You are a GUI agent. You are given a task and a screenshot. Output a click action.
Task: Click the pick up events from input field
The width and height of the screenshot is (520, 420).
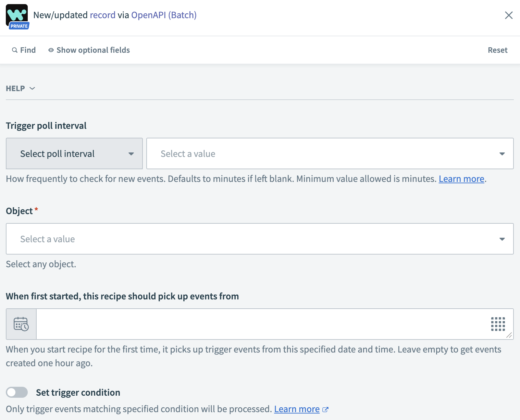tap(260, 324)
